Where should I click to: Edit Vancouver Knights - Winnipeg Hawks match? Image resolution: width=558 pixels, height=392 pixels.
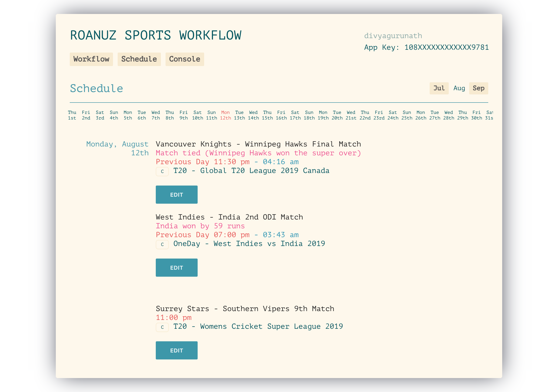click(176, 194)
